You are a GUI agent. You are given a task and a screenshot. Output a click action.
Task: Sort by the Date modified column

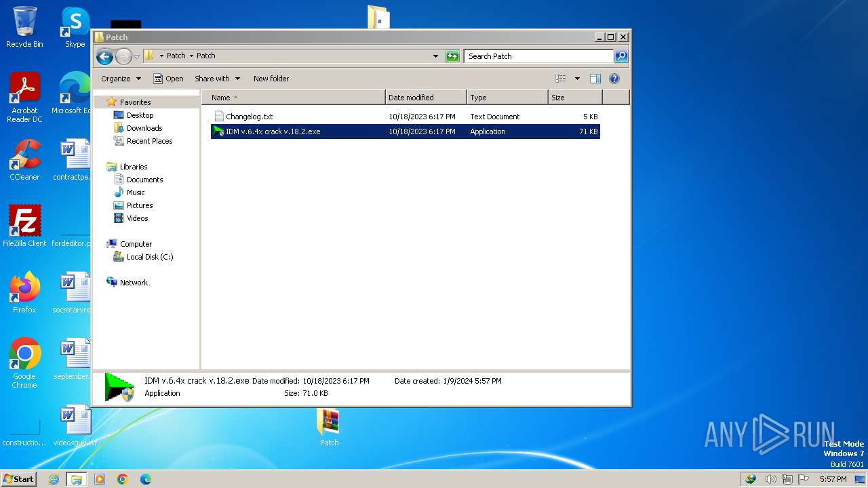426,98
